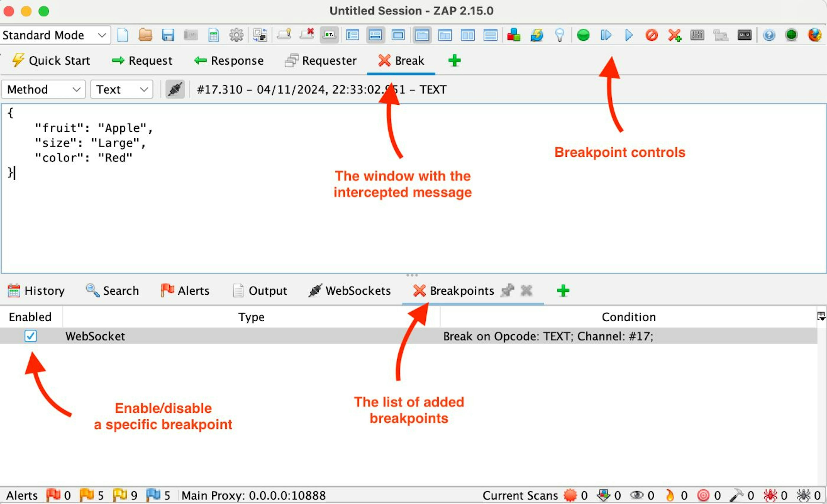Image resolution: width=827 pixels, height=504 pixels.
Task: Open the Text view dropdown
Action: (121, 90)
